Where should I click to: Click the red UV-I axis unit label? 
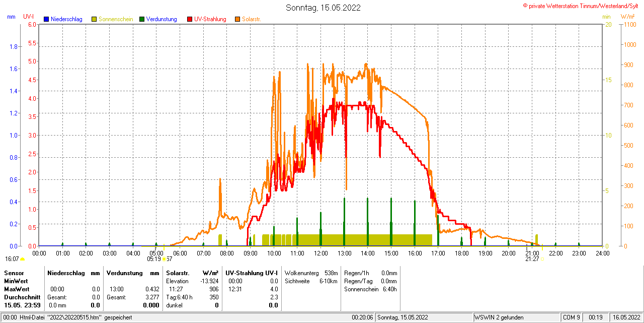29,17
